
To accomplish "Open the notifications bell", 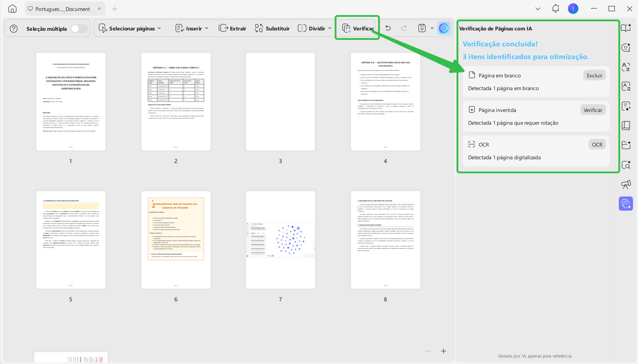I will click(x=556, y=9).
